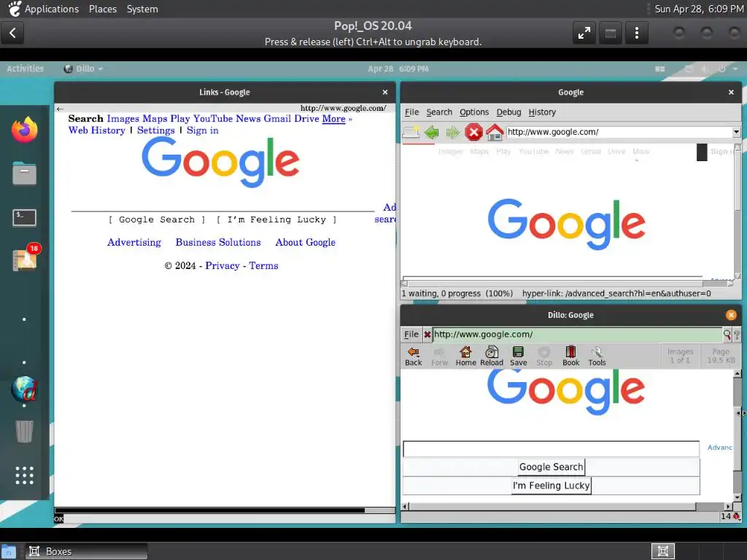Click new tab icon in Google window
Screen dimensions: 747x560
point(411,132)
